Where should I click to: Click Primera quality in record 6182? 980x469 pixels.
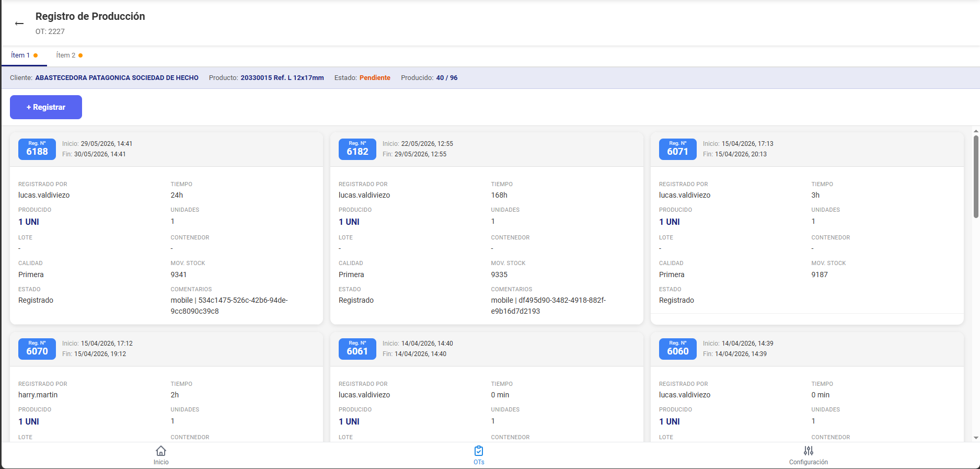click(351, 274)
